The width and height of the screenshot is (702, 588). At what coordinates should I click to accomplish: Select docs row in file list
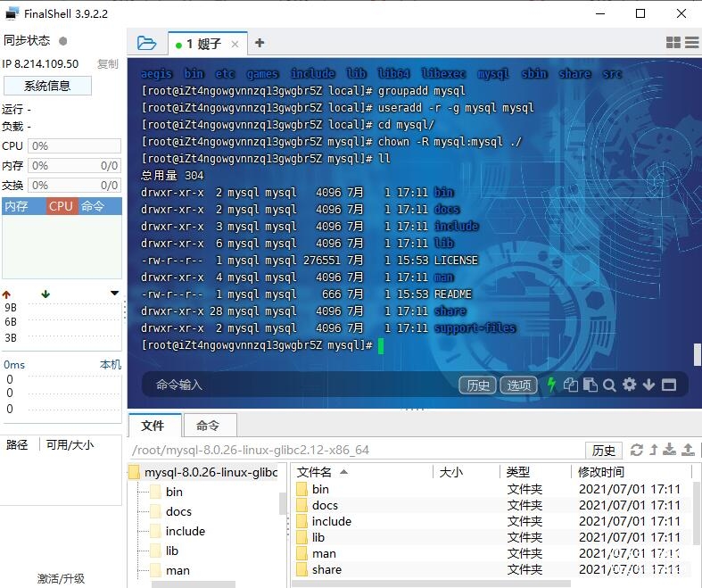(x=491, y=505)
